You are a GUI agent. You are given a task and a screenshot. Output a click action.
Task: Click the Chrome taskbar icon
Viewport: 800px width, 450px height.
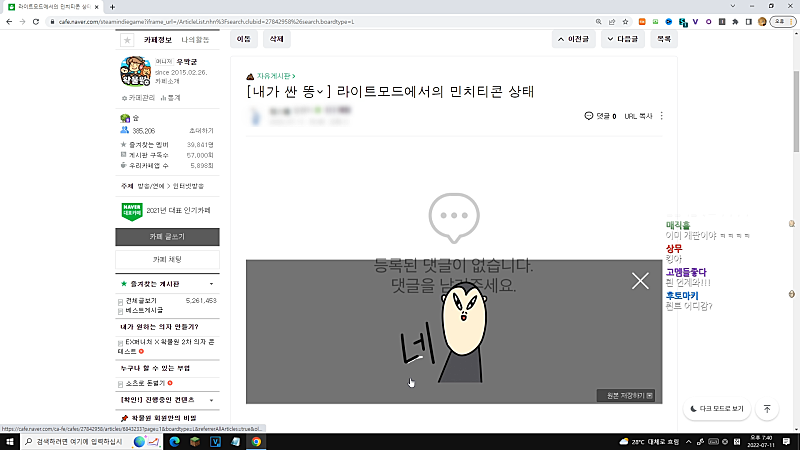click(256, 442)
